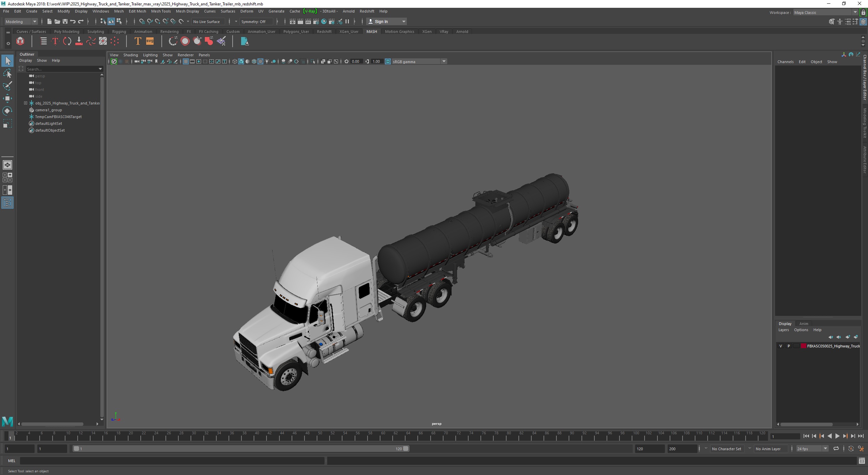Click the Redo arrow icon
Image resolution: width=868 pixels, height=475 pixels.
pyautogui.click(x=81, y=22)
